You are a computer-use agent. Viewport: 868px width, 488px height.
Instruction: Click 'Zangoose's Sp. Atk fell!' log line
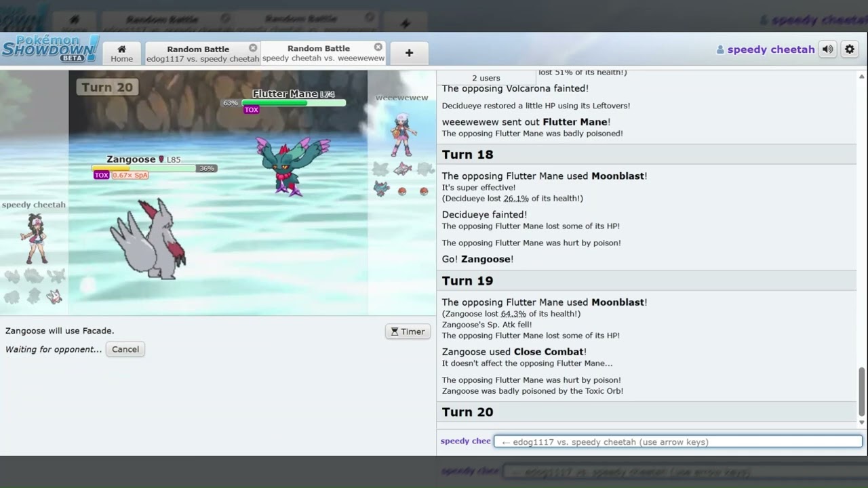[x=487, y=325]
